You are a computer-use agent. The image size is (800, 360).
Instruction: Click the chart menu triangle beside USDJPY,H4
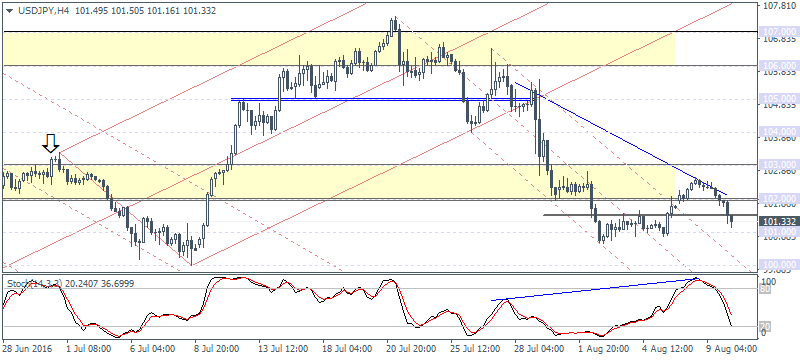pos(8,11)
